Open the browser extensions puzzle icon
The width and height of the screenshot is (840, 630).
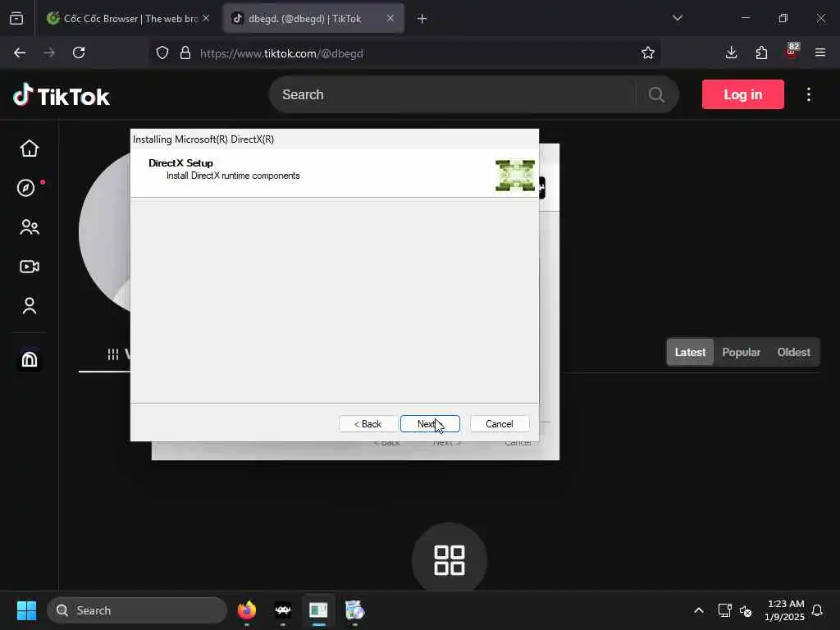(761, 52)
